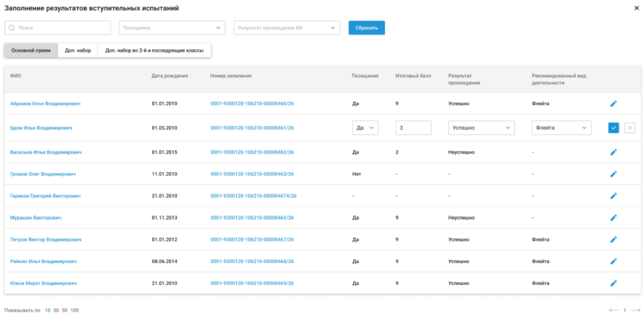Expand Результат прохождения ВИ filter dropdown
Screen dimensions: 644x315
[x=287, y=28]
